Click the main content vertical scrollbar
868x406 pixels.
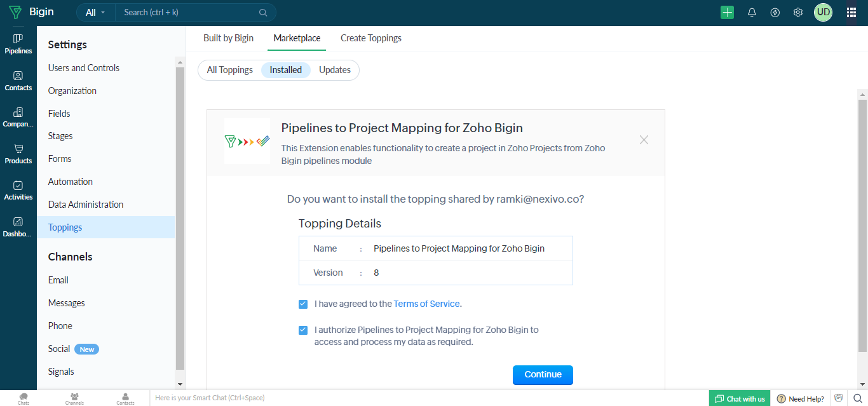tap(862, 226)
